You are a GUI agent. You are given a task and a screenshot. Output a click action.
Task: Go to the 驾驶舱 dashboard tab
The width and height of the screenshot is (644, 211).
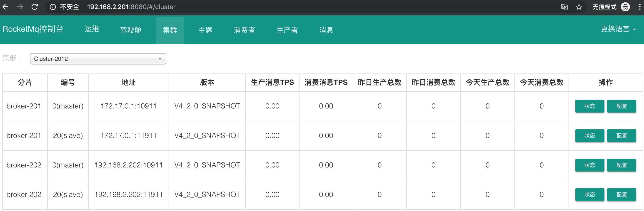pos(131,30)
